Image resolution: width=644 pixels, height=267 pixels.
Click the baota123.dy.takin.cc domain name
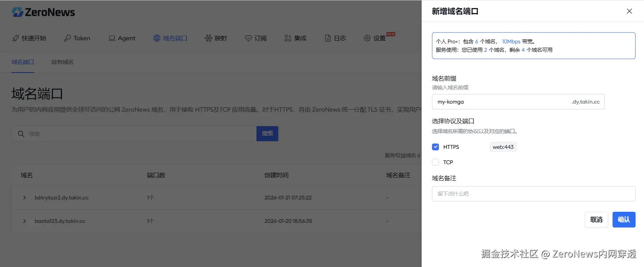click(60, 221)
